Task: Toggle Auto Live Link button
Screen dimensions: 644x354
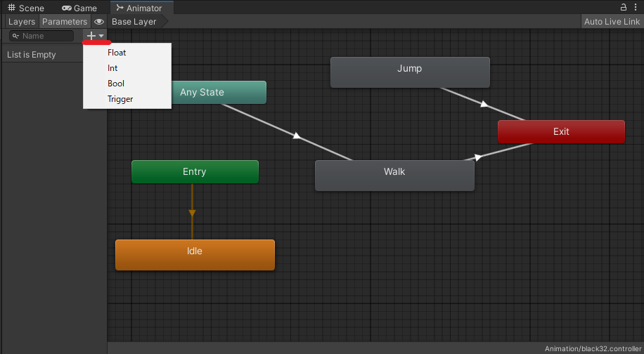Action: coord(612,22)
